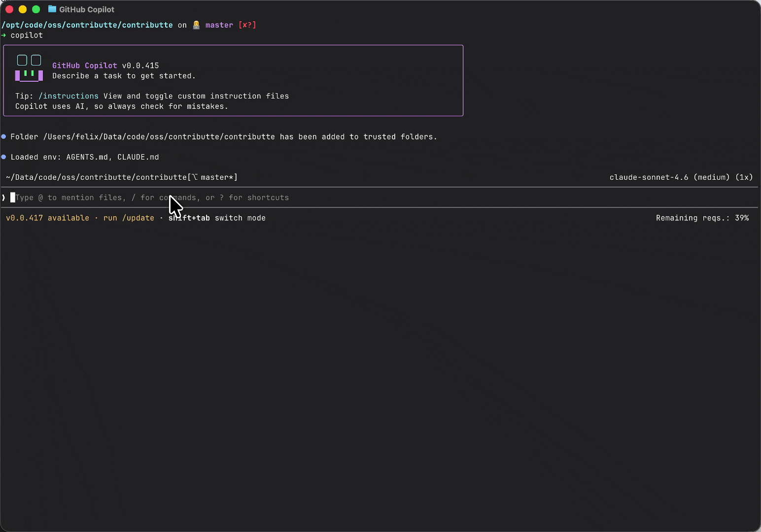Click the green arrow before the copilot command
The image size is (761, 532).
click(x=4, y=35)
